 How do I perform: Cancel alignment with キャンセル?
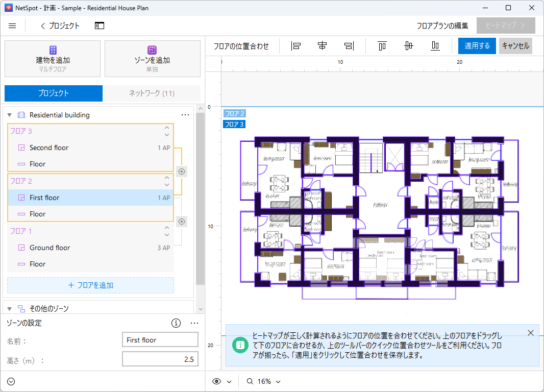515,46
